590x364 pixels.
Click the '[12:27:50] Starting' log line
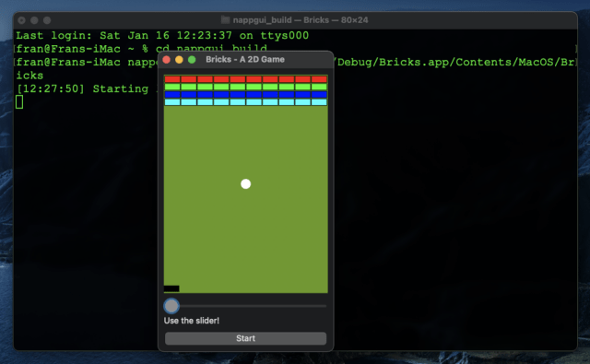point(82,88)
